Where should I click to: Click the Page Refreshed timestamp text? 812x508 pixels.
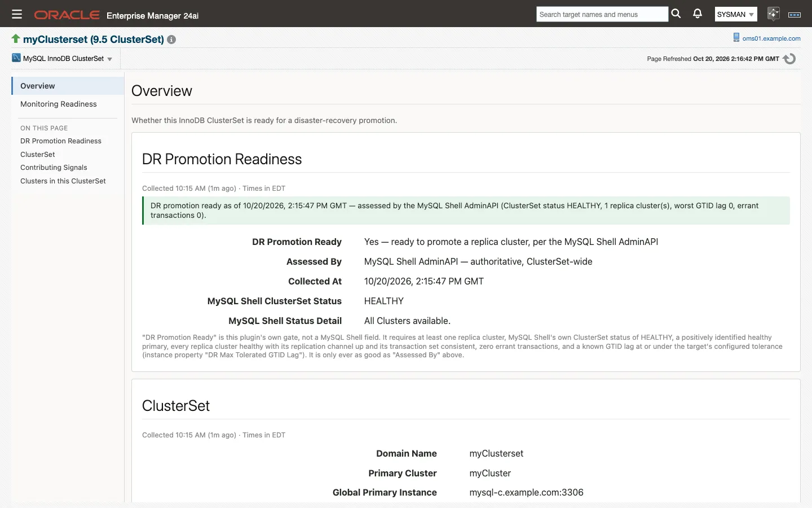[713, 59]
